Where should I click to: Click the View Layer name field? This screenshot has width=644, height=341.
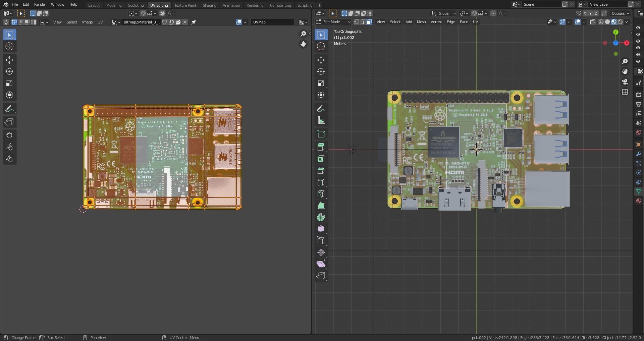(607, 4)
